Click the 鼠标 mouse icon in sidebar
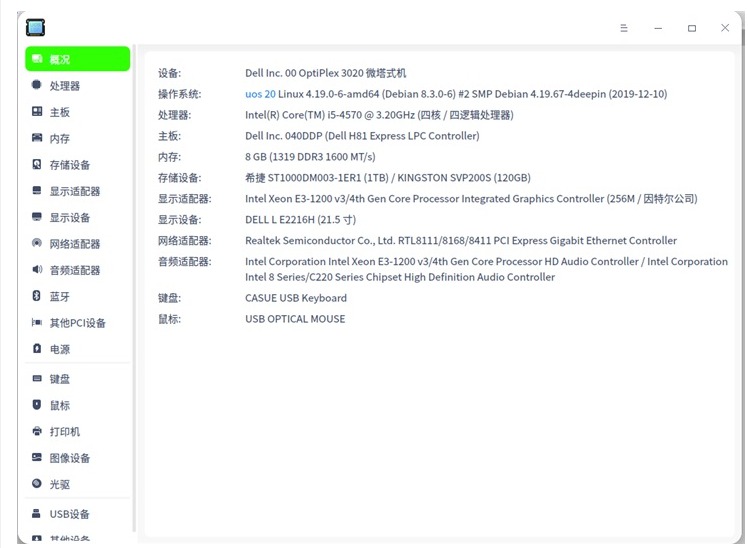The height and width of the screenshot is (548, 748). pos(37,404)
